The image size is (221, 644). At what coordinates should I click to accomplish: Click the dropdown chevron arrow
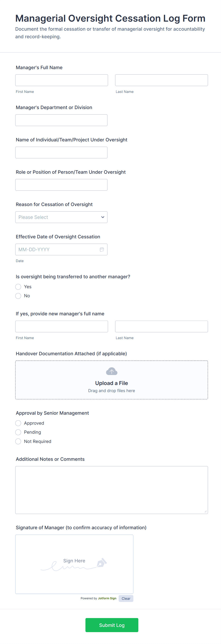103,217
